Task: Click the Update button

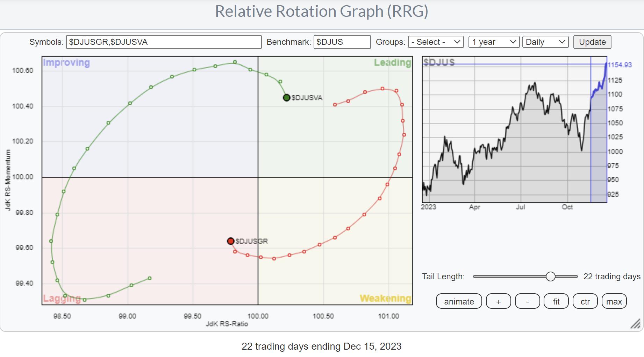Action: tap(592, 42)
